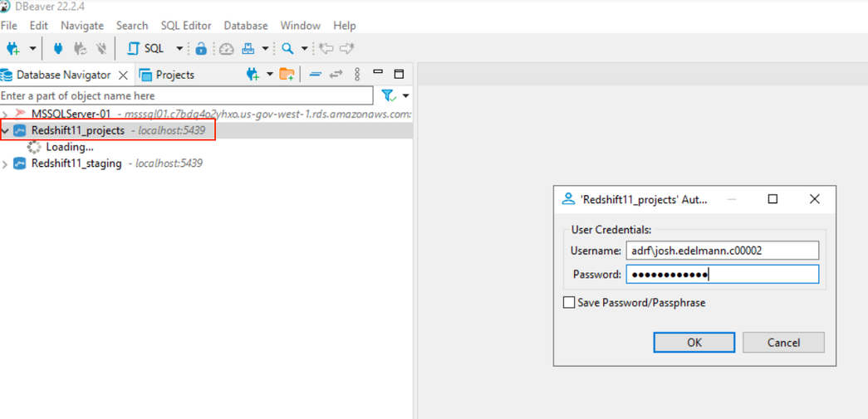Open the dashboard gauge icon
Screen dimensions: 868x419
click(227, 49)
